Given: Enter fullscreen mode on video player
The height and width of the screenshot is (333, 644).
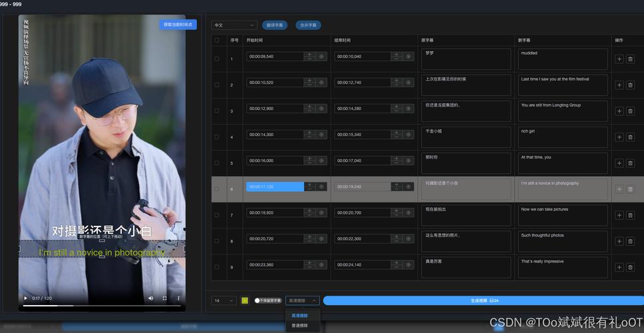Looking at the screenshot, I should [164, 298].
